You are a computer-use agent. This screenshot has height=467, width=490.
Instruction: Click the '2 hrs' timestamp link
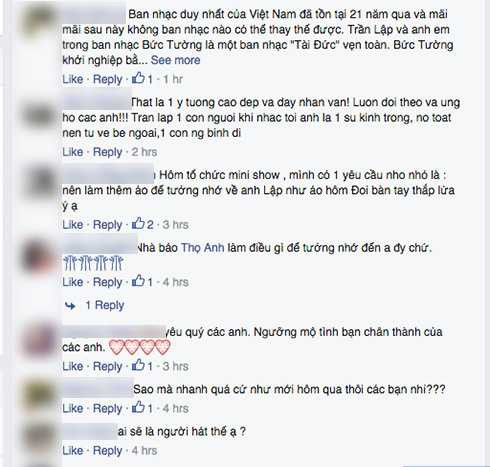point(144,152)
